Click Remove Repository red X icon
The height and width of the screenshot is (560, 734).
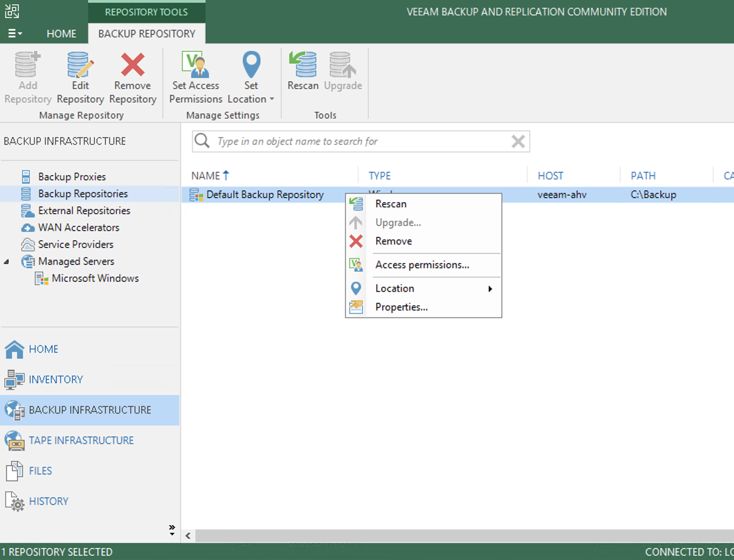click(133, 65)
